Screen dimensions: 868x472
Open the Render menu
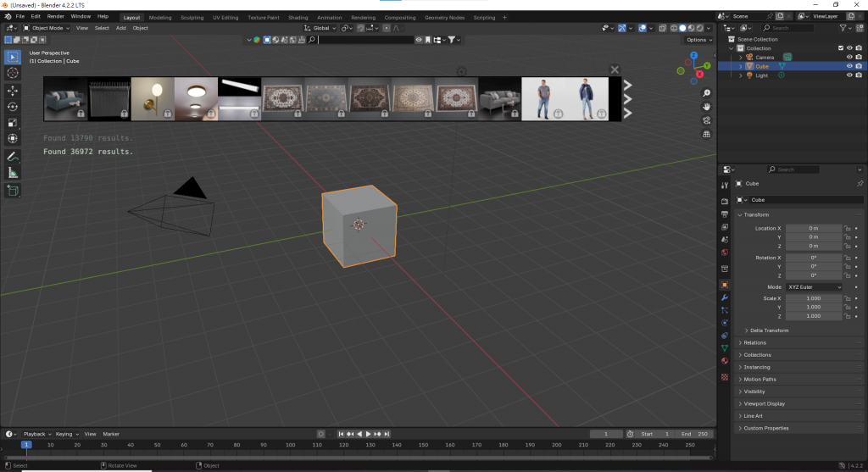point(55,16)
